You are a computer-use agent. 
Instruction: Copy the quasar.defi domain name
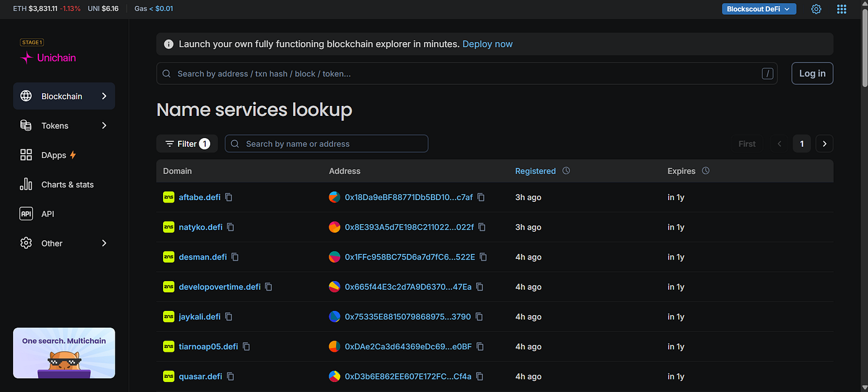pos(230,376)
